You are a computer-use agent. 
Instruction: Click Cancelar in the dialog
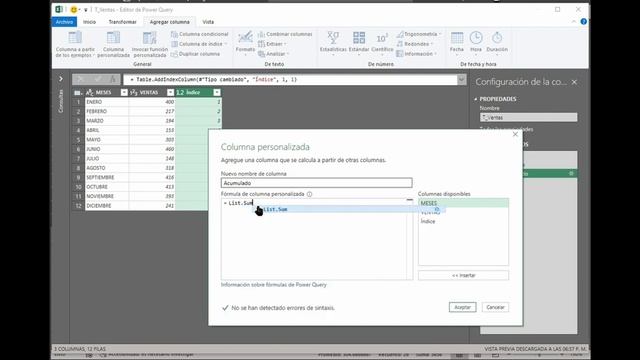click(x=495, y=307)
